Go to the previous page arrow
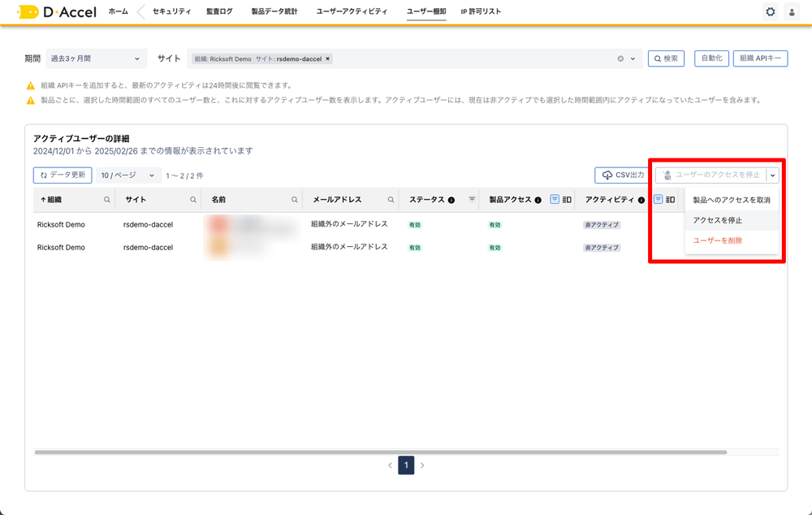The height and width of the screenshot is (515, 812). [390, 465]
